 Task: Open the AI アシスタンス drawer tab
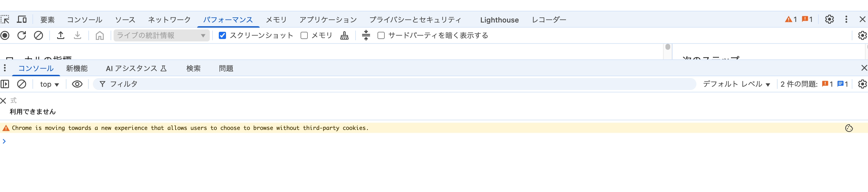[x=136, y=69]
